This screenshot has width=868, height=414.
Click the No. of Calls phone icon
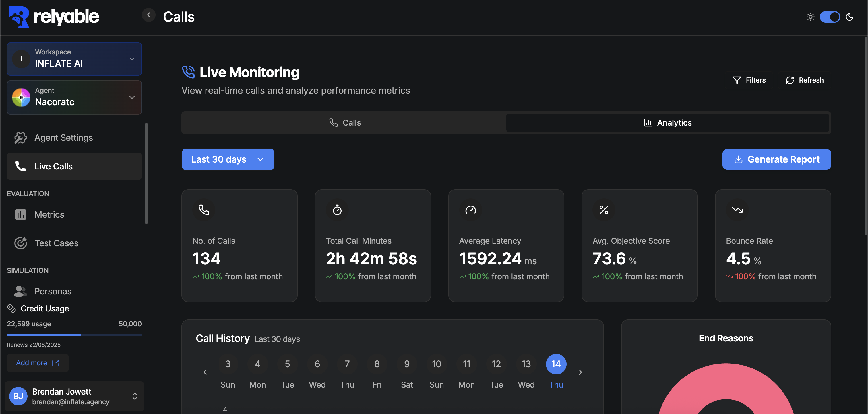click(x=204, y=210)
